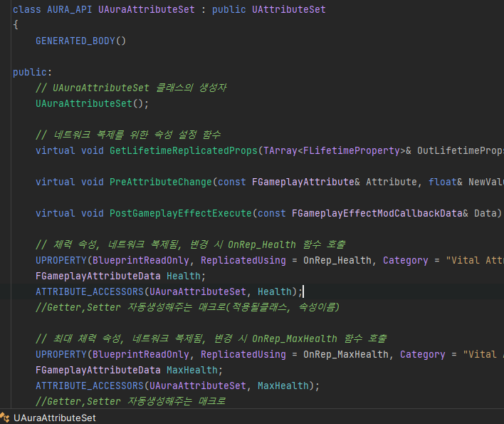Click the class icon in breadcrumb bar
This screenshot has width=504, height=424.
coord(5,418)
